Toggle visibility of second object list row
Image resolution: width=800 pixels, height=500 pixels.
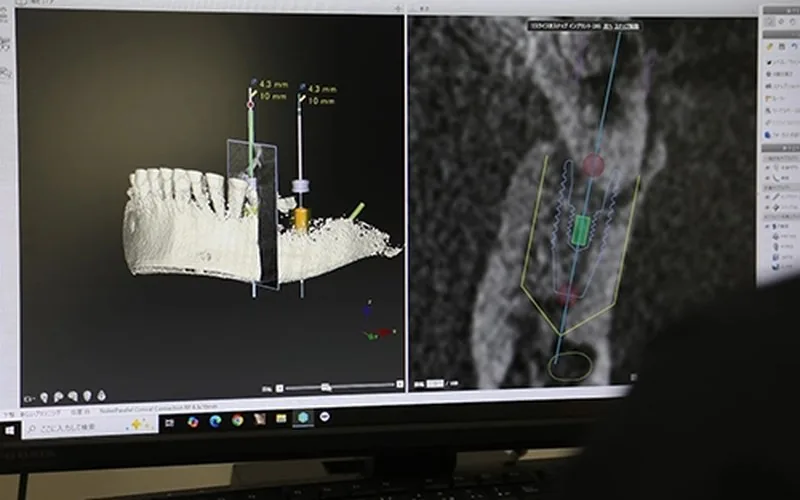point(767,178)
